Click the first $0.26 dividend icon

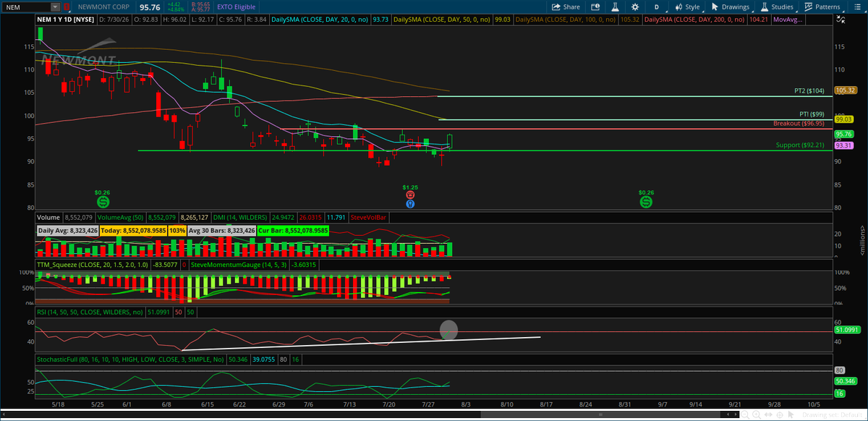point(103,202)
